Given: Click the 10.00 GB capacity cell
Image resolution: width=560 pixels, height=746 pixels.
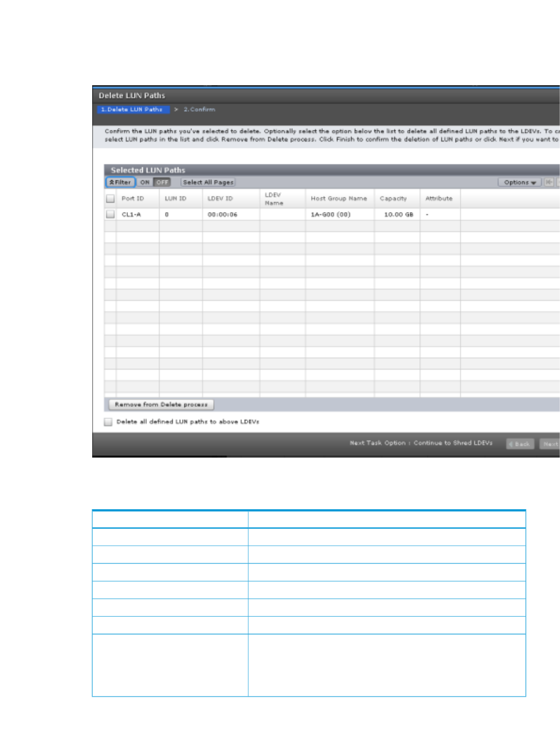Looking at the screenshot, I should pos(399,214).
